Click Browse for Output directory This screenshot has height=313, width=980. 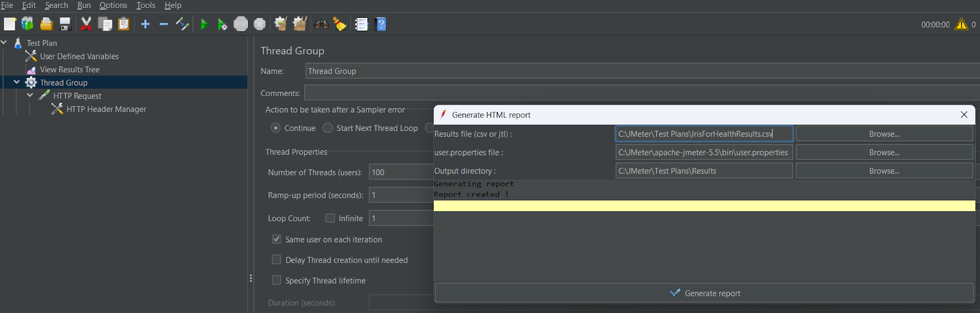tap(884, 171)
